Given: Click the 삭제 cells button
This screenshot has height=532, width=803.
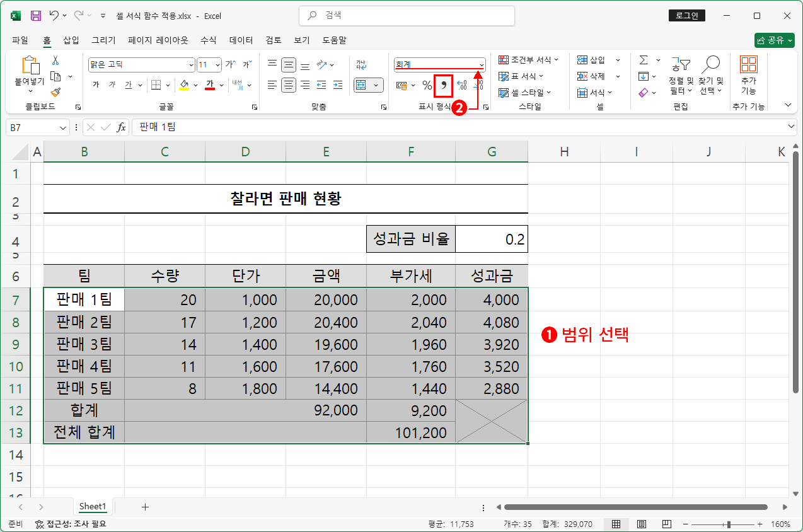Looking at the screenshot, I should click(x=591, y=76).
